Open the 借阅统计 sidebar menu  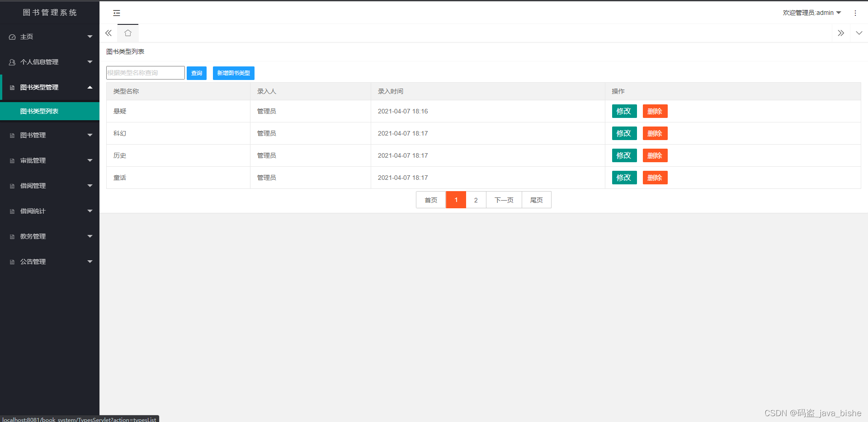[50, 211]
